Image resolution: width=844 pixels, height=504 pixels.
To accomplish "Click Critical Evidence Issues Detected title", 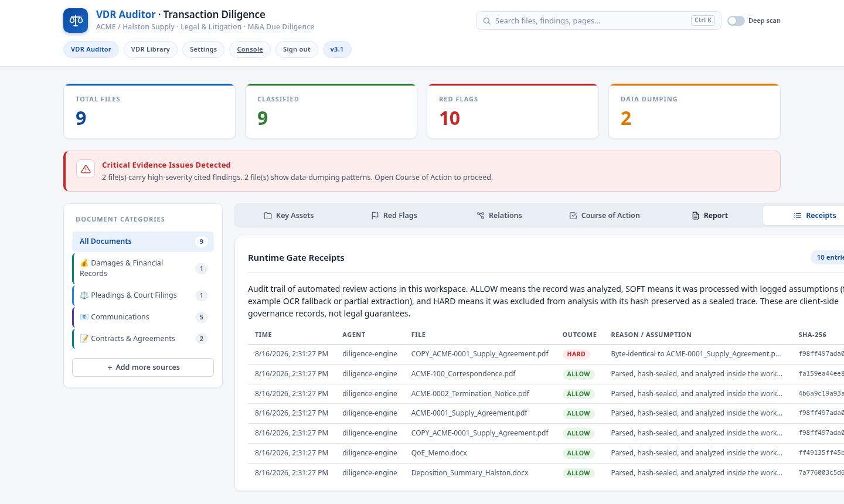I will pos(166,165).
